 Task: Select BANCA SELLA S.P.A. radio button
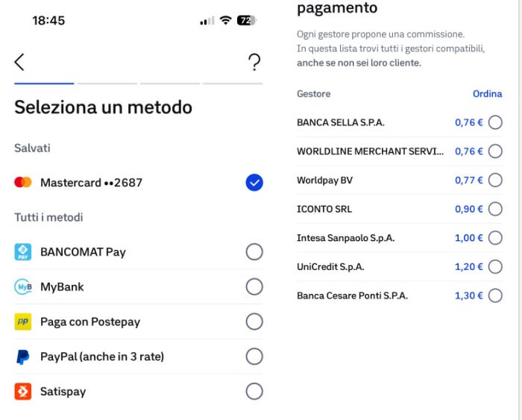point(495,122)
